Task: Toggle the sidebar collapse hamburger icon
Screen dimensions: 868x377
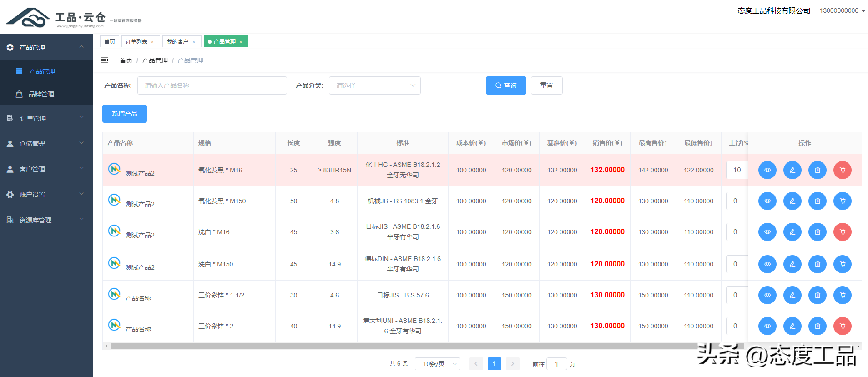Action: [105, 60]
